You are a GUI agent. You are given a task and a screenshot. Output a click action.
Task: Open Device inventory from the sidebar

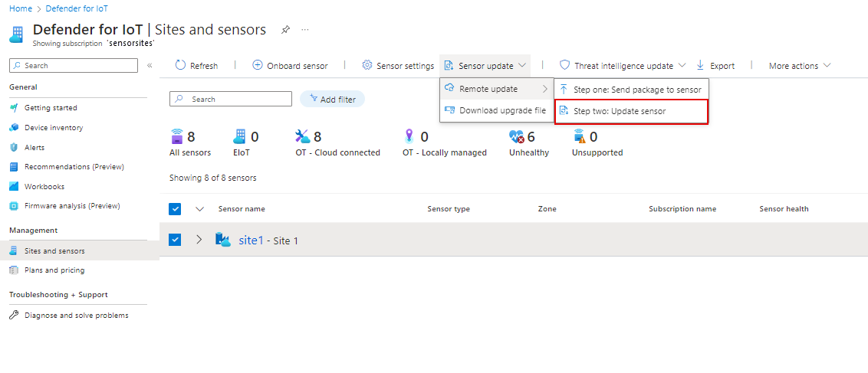[53, 128]
